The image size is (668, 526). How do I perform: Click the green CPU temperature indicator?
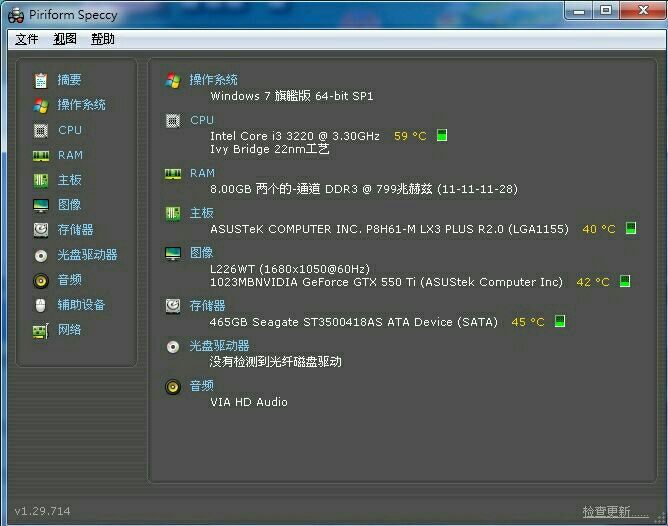[442, 135]
